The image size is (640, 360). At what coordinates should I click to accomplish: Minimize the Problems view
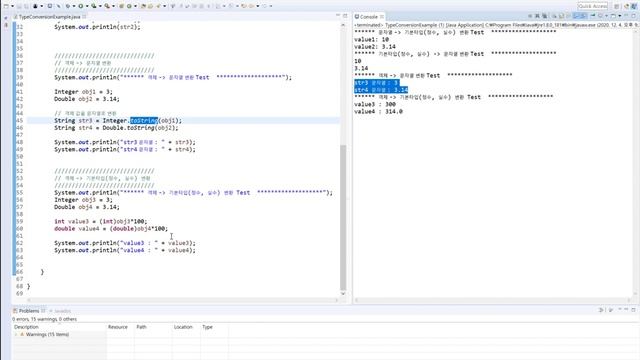coord(626,310)
